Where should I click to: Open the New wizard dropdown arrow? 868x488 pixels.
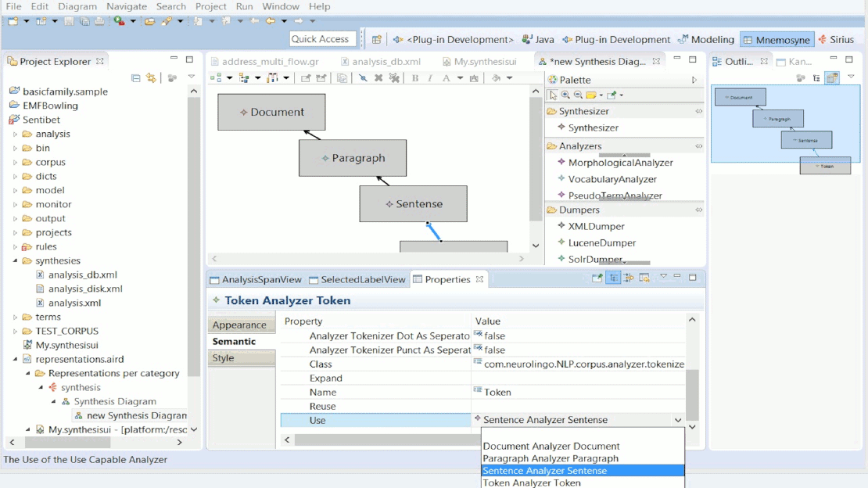tap(26, 21)
